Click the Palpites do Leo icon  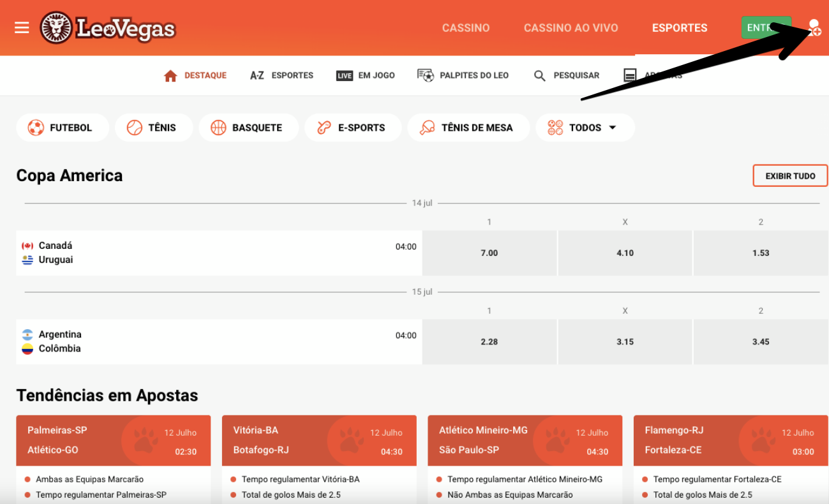pyautogui.click(x=426, y=75)
